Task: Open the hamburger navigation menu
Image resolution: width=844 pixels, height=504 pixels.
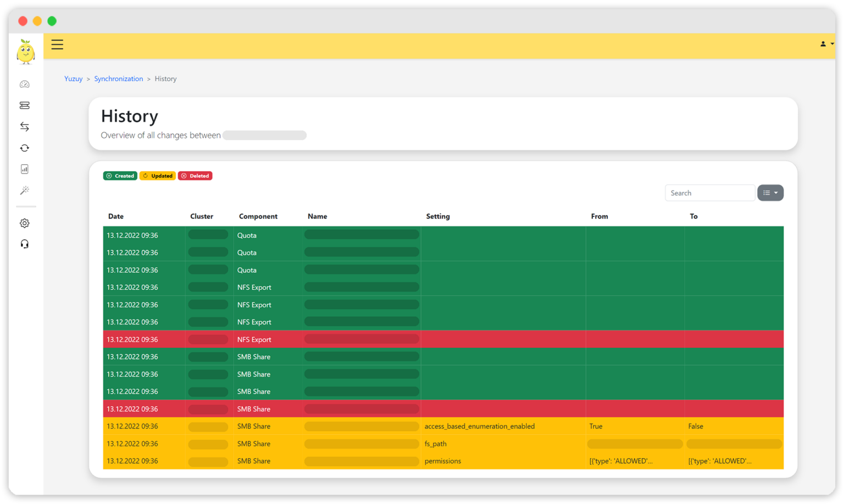Action: tap(57, 44)
